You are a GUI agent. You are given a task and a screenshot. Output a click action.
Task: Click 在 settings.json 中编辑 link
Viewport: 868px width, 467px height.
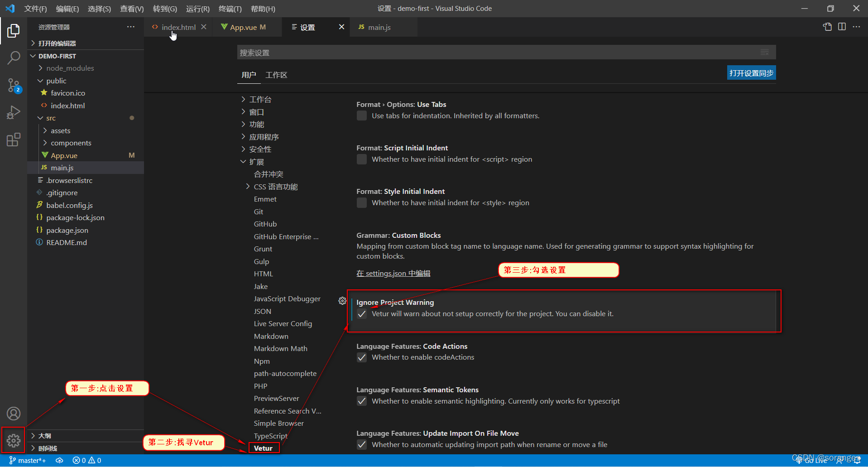click(393, 273)
